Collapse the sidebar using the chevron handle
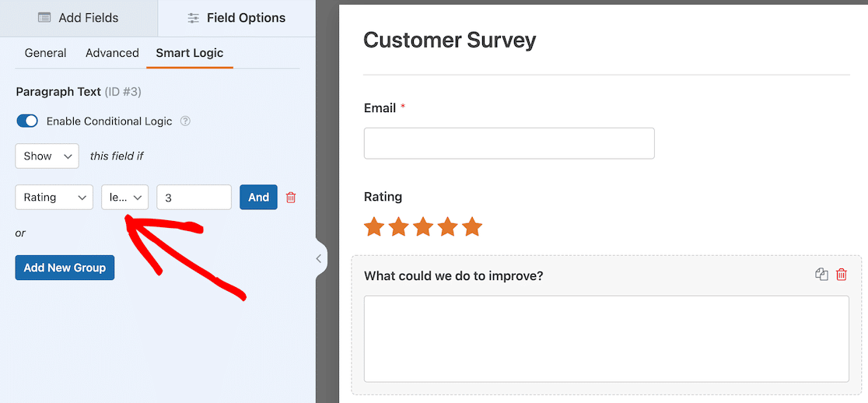The height and width of the screenshot is (403, 868). pyautogui.click(x=319, y=259)
